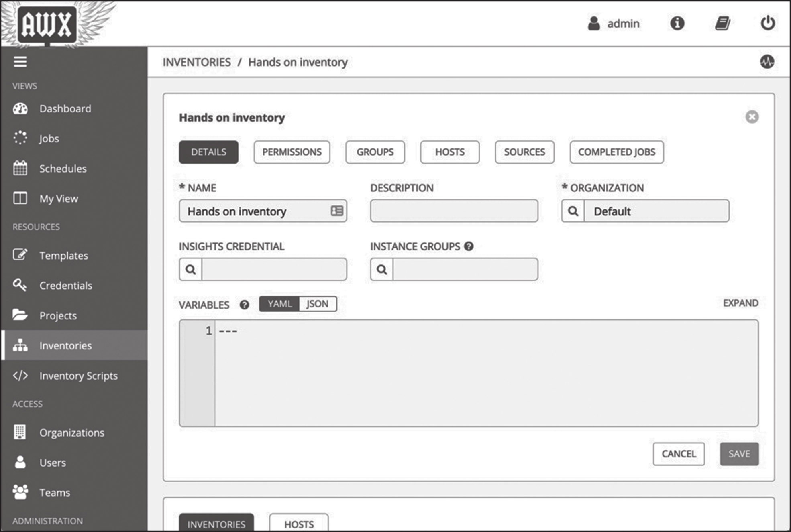Image resolution: width=791 pixels, height=532 pixels.
Task: Click the Variables help question icon
Action: point(244,305)
